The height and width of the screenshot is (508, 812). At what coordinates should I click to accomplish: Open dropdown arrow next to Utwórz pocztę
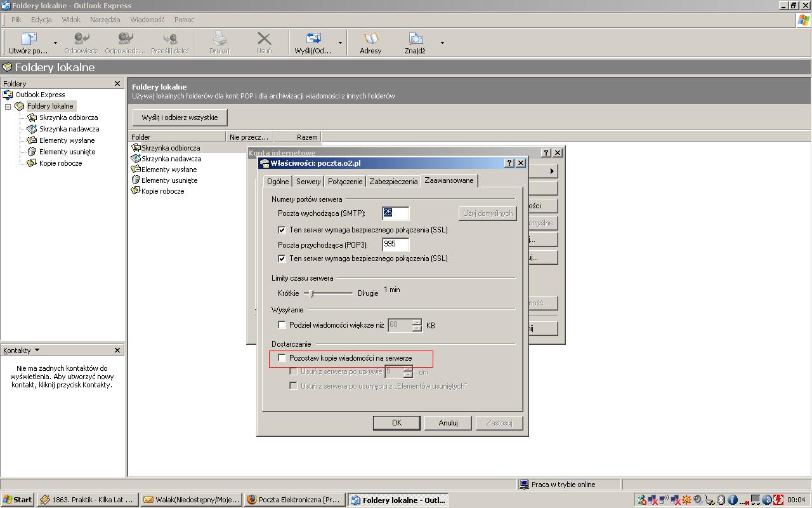[55, 43]
